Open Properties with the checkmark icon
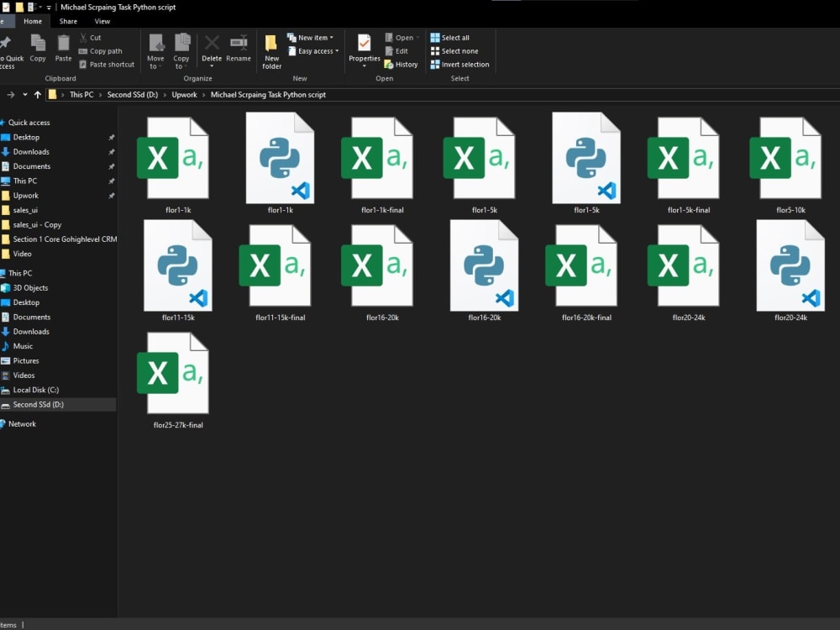The height and width of the screenshot is (630, 840). (x=365, y=48)
